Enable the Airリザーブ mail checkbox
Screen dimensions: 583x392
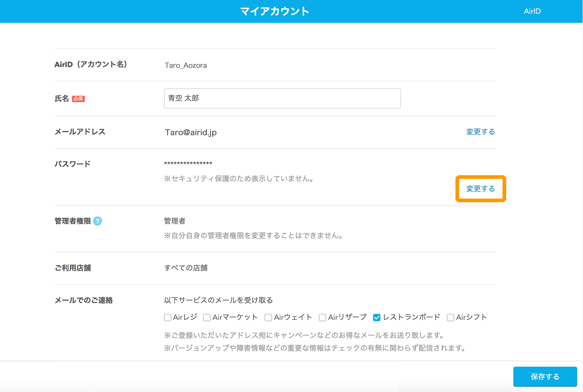[322, 318]
